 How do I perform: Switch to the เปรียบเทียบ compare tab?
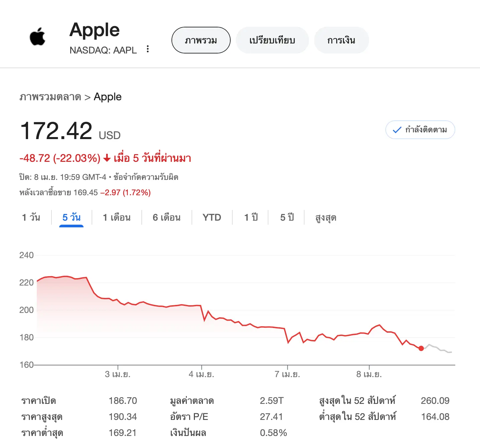(272, 40)
